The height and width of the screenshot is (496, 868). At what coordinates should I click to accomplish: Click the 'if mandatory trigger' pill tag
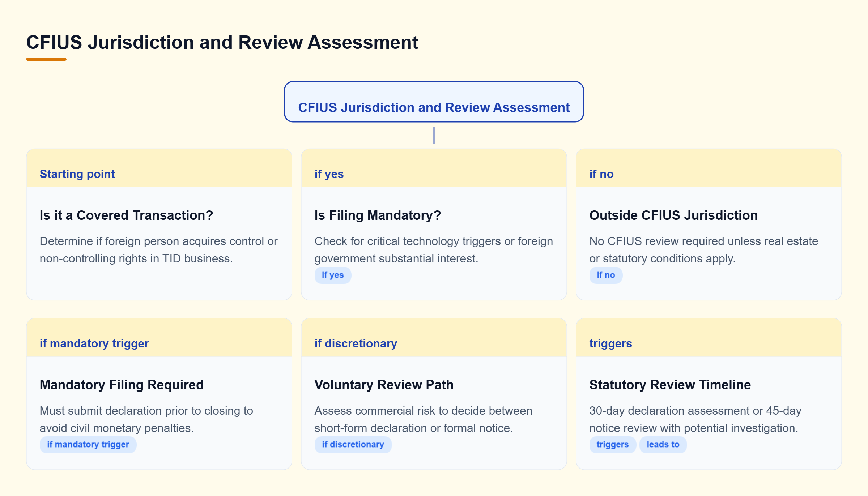(88, 445)
